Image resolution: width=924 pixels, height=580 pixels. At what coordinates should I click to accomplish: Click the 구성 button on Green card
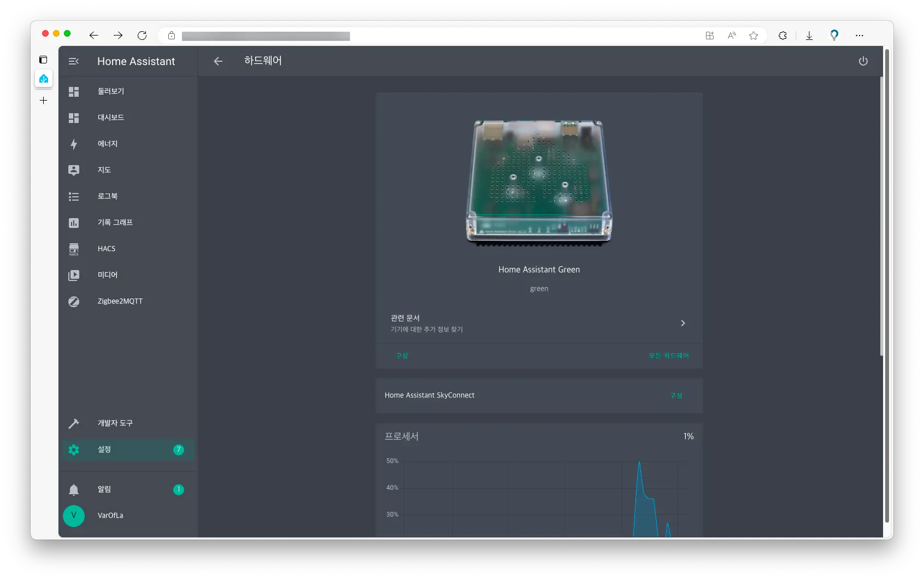(x=402, y=356)
